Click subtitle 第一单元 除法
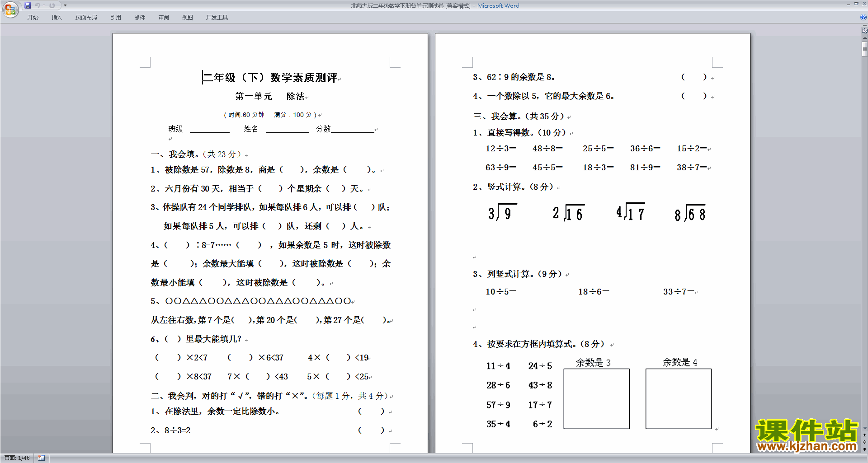The height and width of the screenshot is (463, 868). [x=270, y=96]
